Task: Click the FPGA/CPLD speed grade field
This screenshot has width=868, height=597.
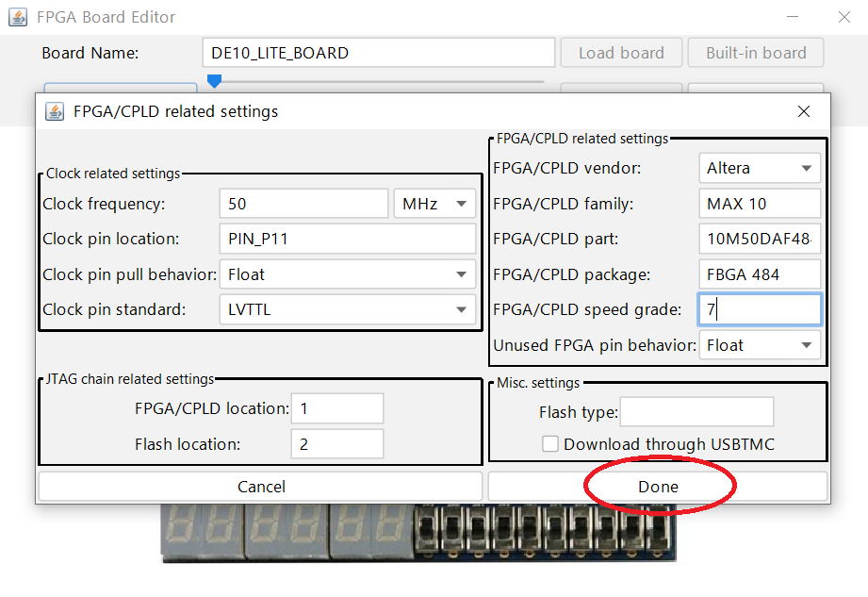Action: (759, 309)
